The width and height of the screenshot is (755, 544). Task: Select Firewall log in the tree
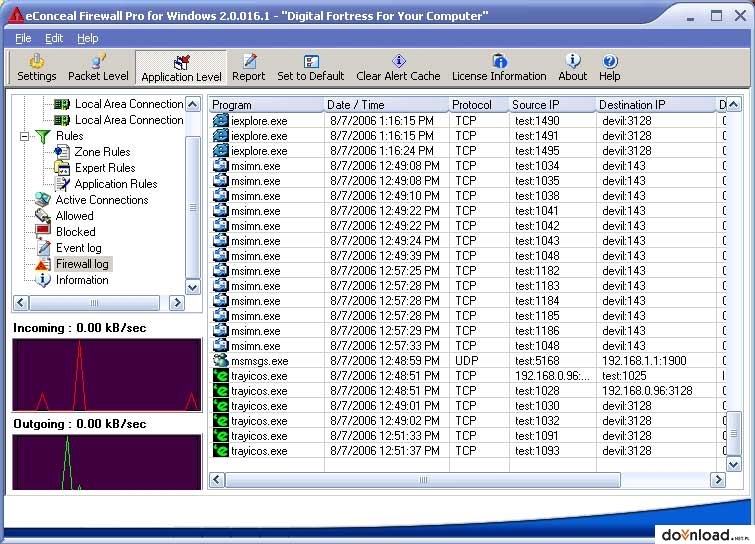pos(82,264)
